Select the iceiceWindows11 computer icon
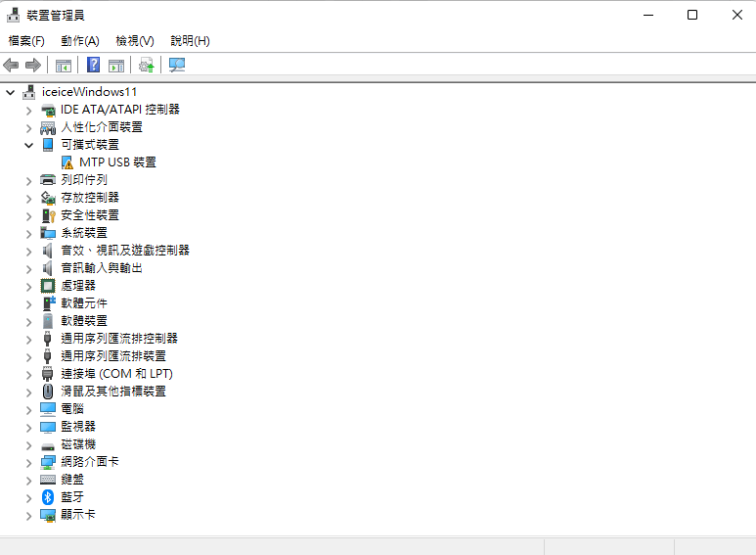The height and width of the screenshot is (555, 756). tap(29, 92)
